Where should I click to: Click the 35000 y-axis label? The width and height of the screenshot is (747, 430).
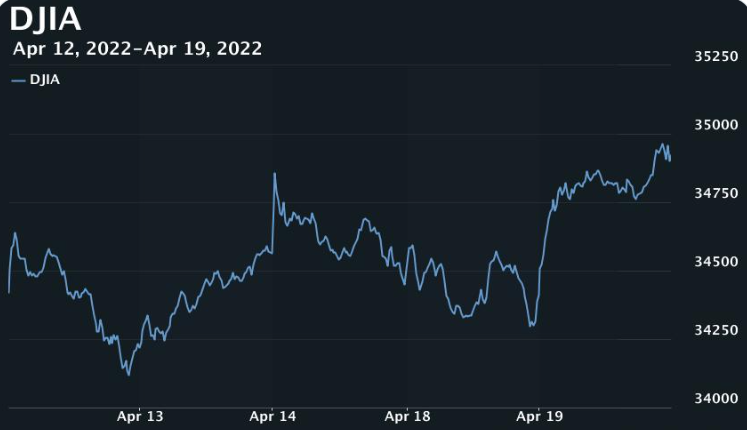click(716, 125)
